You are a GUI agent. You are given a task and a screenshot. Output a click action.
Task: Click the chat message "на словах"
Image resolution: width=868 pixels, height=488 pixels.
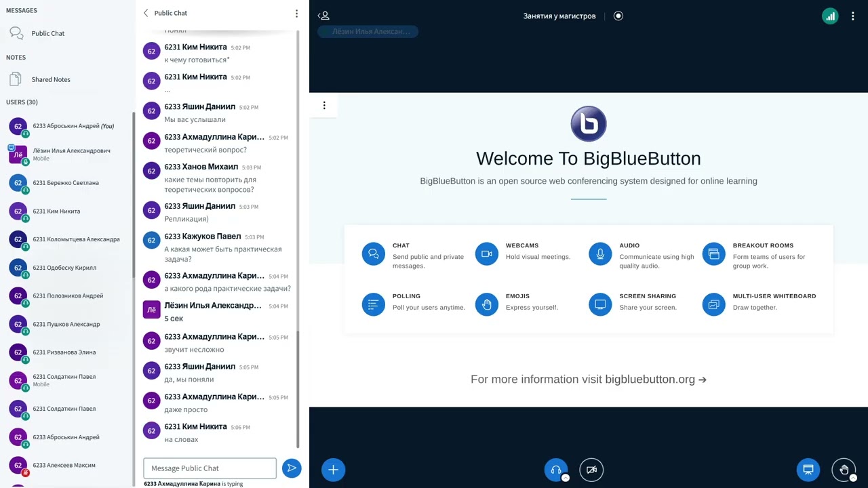181,439
